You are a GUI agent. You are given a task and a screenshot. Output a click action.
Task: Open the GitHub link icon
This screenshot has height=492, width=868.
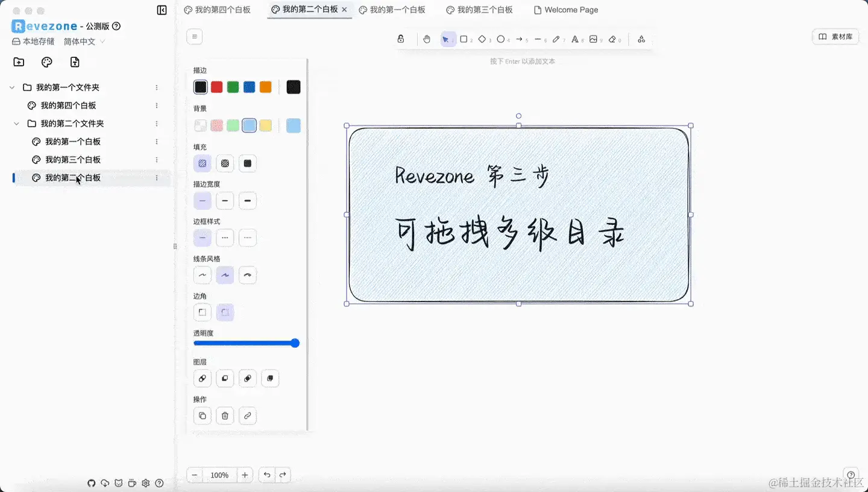[92, 483]
